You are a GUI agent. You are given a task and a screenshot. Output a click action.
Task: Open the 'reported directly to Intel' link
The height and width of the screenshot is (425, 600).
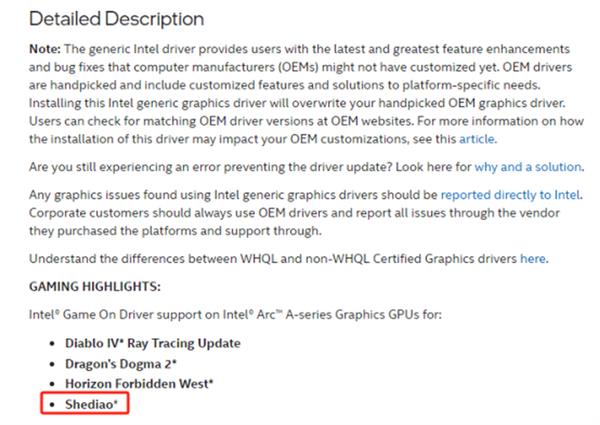click(x=510, y=195)
